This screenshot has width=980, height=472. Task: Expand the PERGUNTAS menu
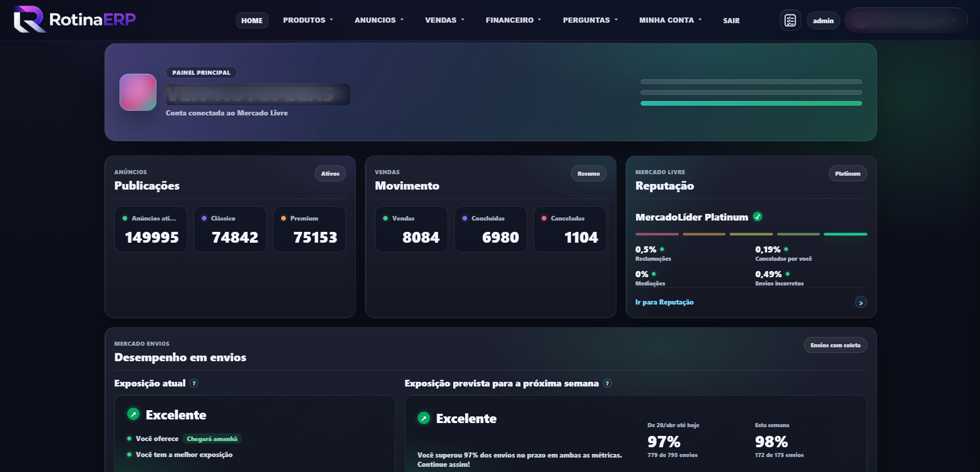(590, 20)
